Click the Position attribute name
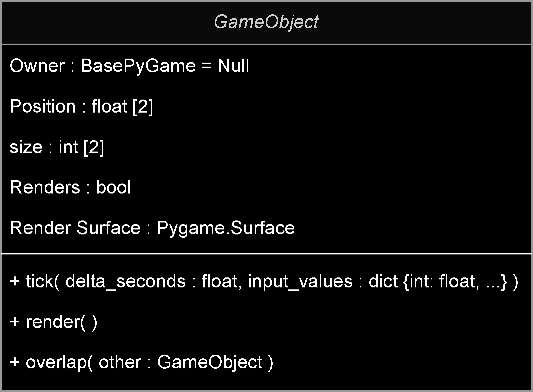533x392 pixels. (x=43, y=107)
